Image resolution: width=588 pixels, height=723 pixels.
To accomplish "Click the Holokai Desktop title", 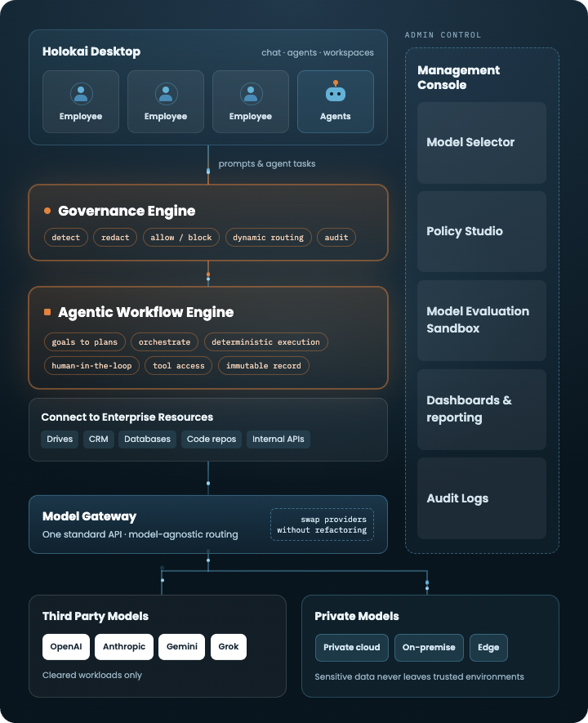I will (91, 51).
